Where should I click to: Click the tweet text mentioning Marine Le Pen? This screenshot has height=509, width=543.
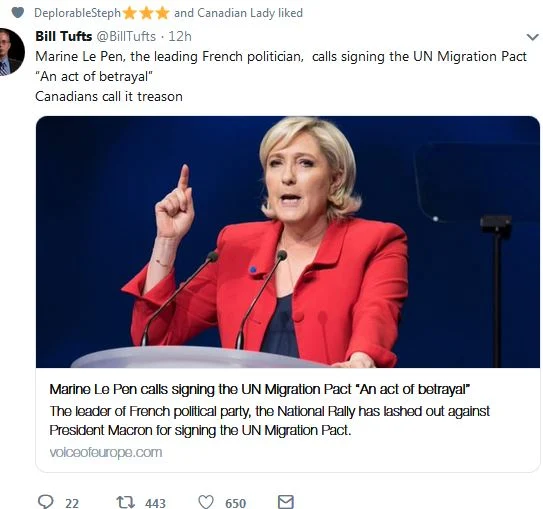click(x=281, y=77)
